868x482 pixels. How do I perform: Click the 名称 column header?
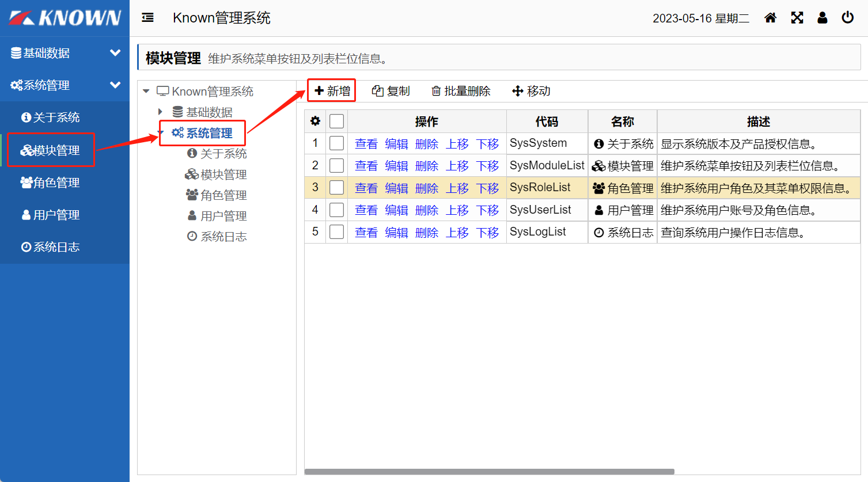point(623,122)
